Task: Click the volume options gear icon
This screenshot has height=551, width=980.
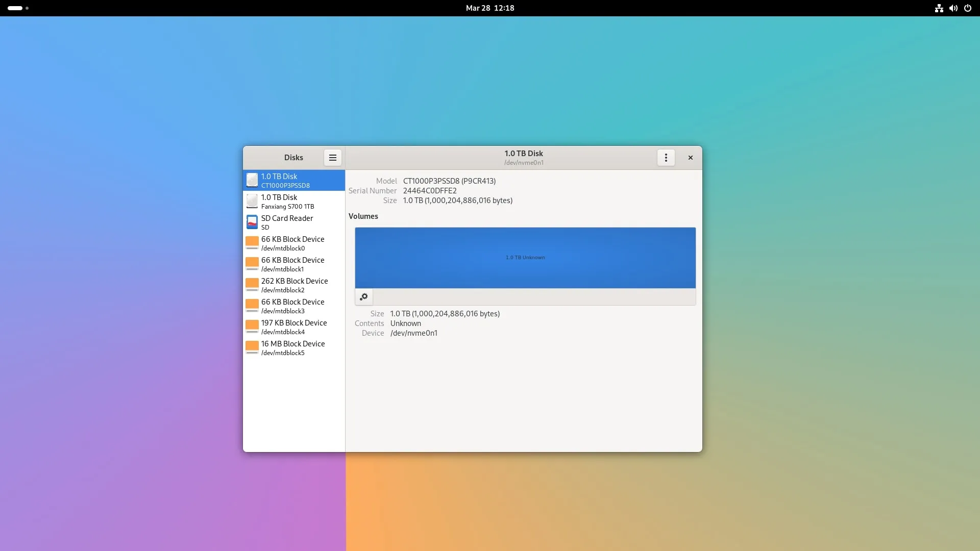Action: tap(364, 297)
